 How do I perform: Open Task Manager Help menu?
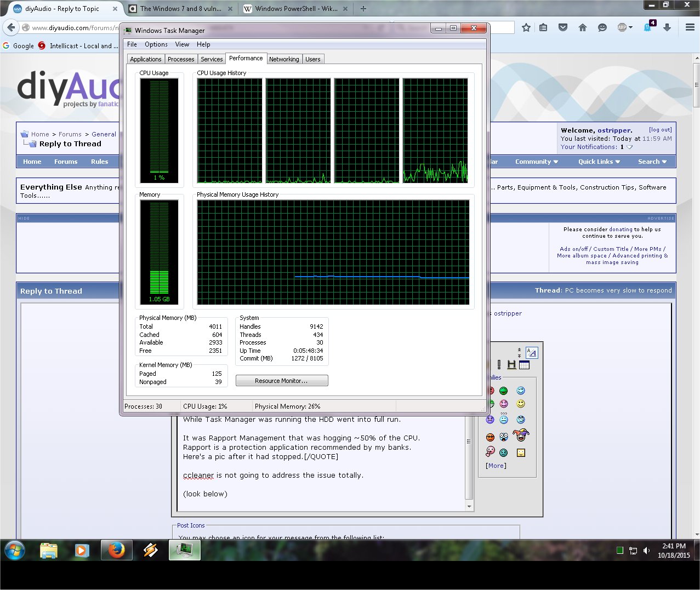203,44
